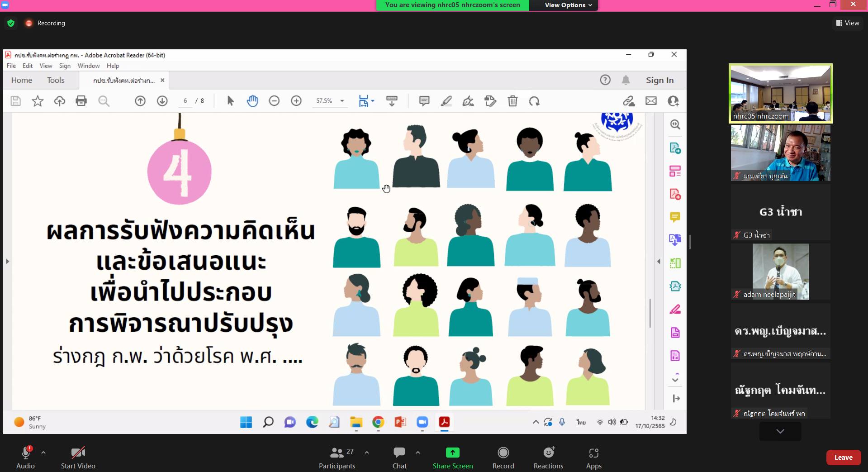Turn on video with Start Video
Image resolution: width=868 pixels, height=472 pixels.
78,453
